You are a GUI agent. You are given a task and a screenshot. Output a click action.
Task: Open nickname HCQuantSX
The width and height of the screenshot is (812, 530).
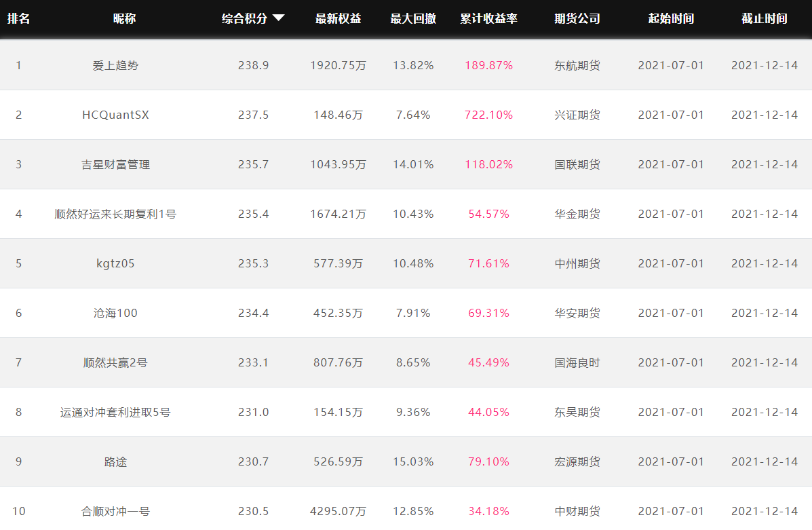click(x=115, y=115)
